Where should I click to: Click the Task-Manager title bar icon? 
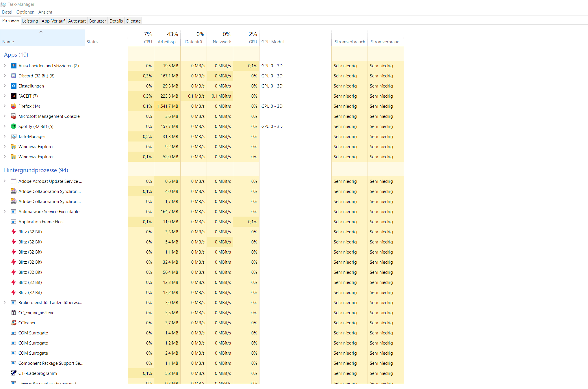(3, 4)
